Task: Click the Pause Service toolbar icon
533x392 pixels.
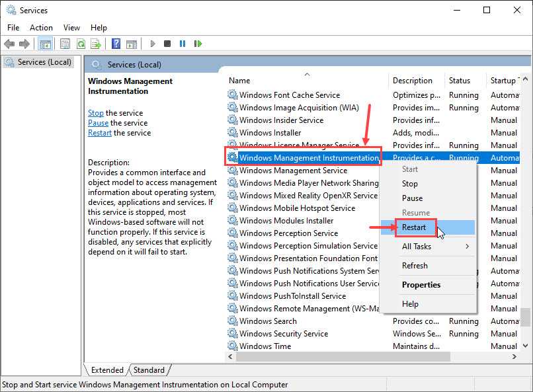Action: 183,44
